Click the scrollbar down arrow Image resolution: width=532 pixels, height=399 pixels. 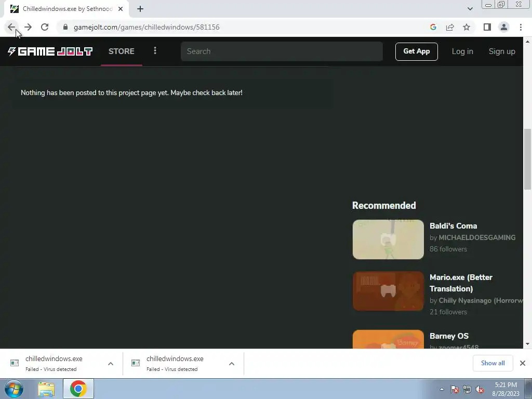527,344
